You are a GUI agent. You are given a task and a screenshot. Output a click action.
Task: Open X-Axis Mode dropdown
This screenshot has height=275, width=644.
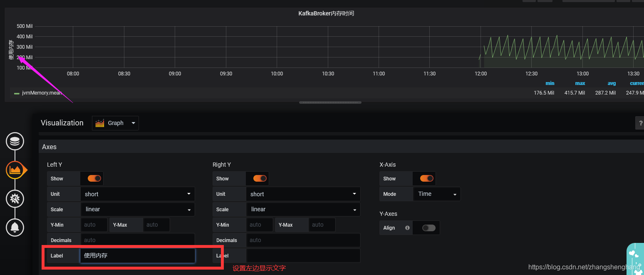437,194
